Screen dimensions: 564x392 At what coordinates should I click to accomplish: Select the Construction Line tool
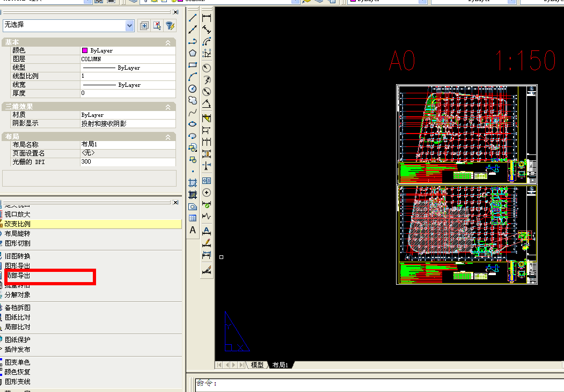pyautogui.click(x=193, y=29)
